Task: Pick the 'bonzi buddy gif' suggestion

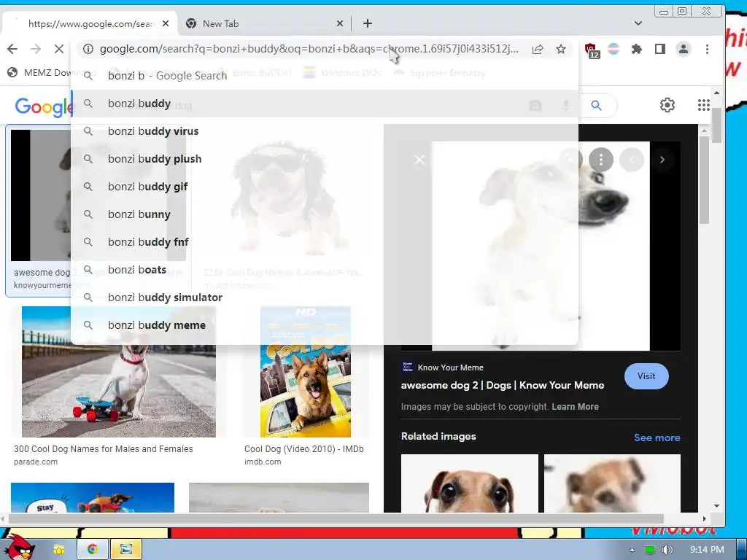Action: point(325,186)
